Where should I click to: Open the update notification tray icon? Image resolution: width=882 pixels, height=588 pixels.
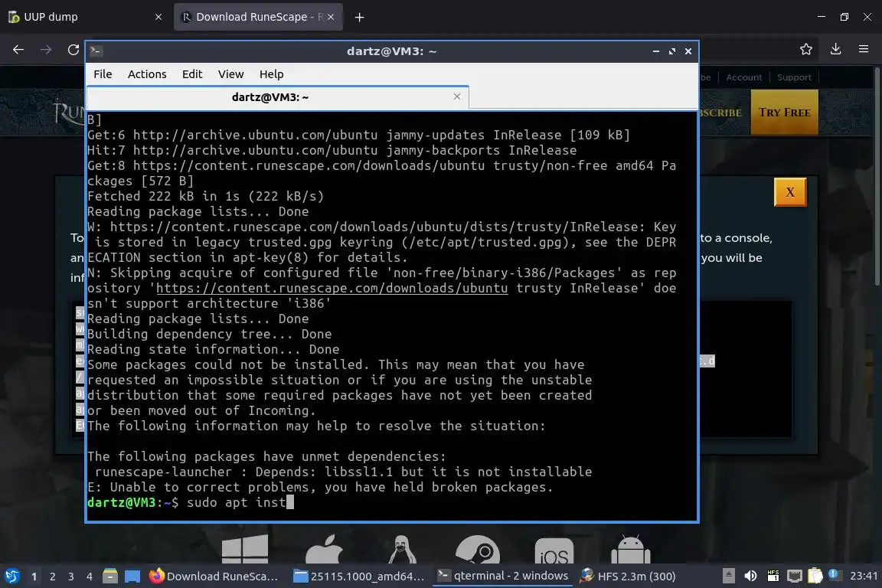tap(835, 575)
